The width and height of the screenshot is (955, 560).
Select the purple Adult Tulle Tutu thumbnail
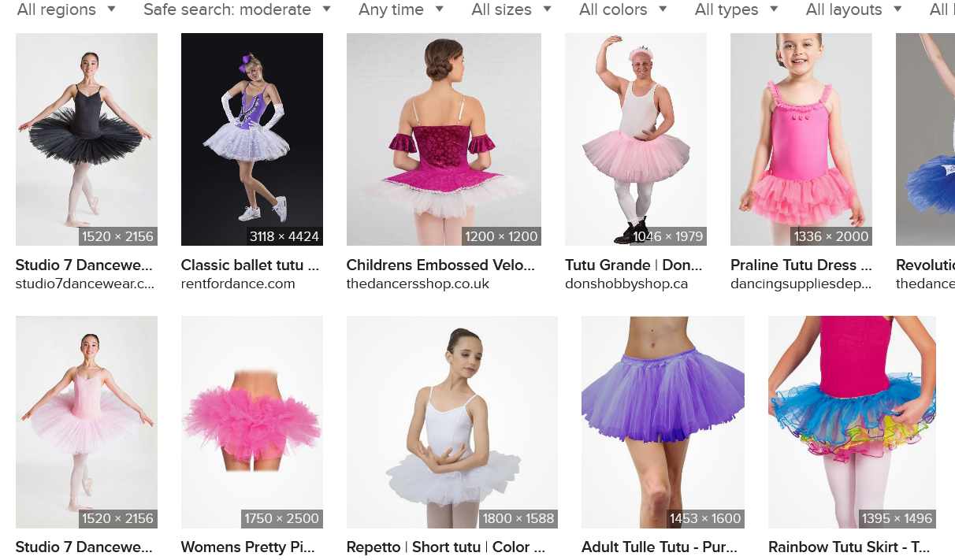pos(663,422)
